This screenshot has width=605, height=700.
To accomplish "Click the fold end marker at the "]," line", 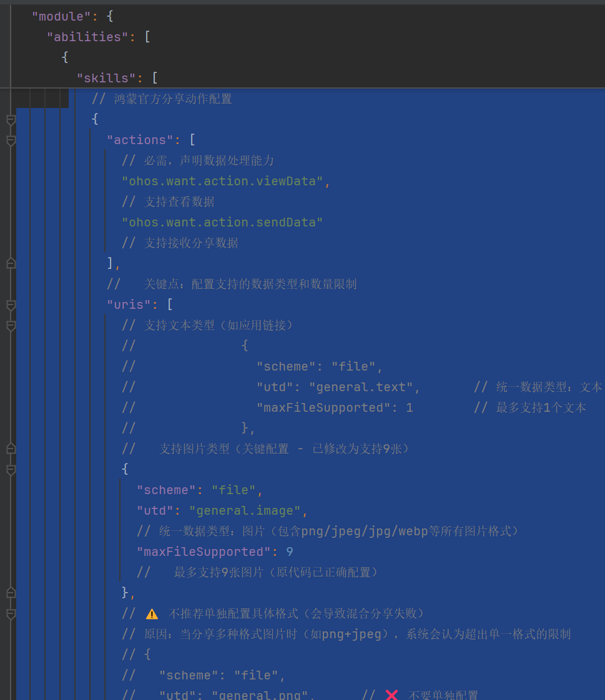I will point(11,263).
